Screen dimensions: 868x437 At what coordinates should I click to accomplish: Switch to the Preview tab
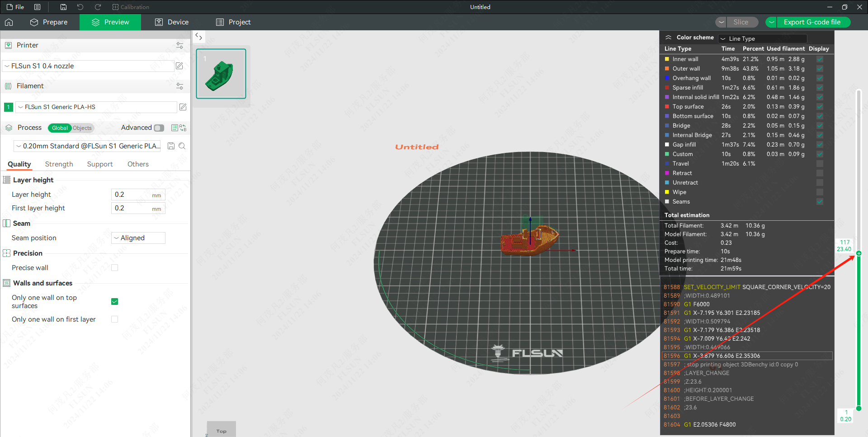point(110,22)
